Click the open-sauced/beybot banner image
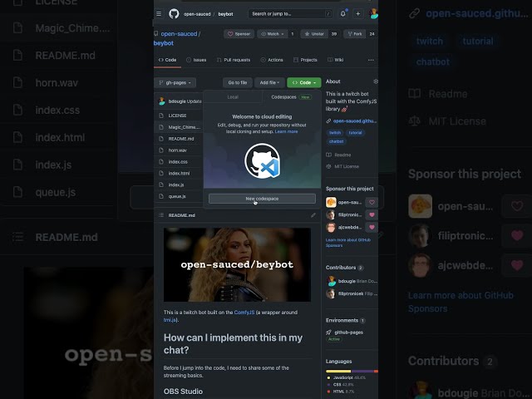 tap(237, 264)
